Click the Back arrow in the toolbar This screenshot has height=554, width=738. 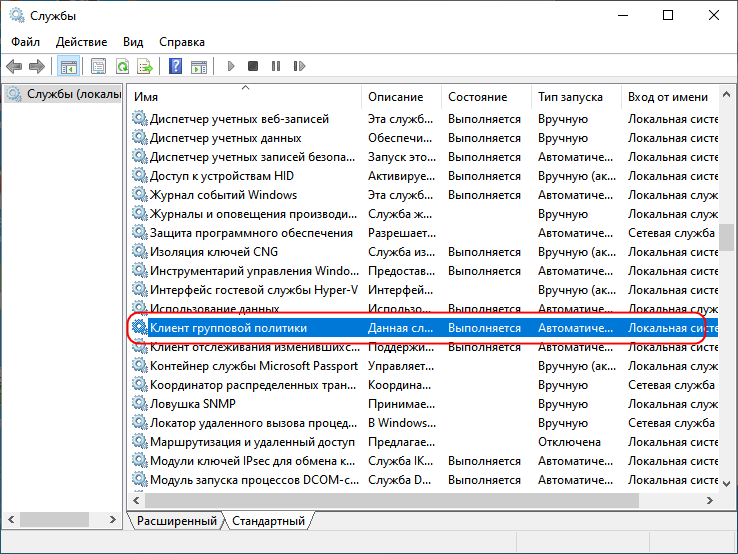(x=14, y=67)
